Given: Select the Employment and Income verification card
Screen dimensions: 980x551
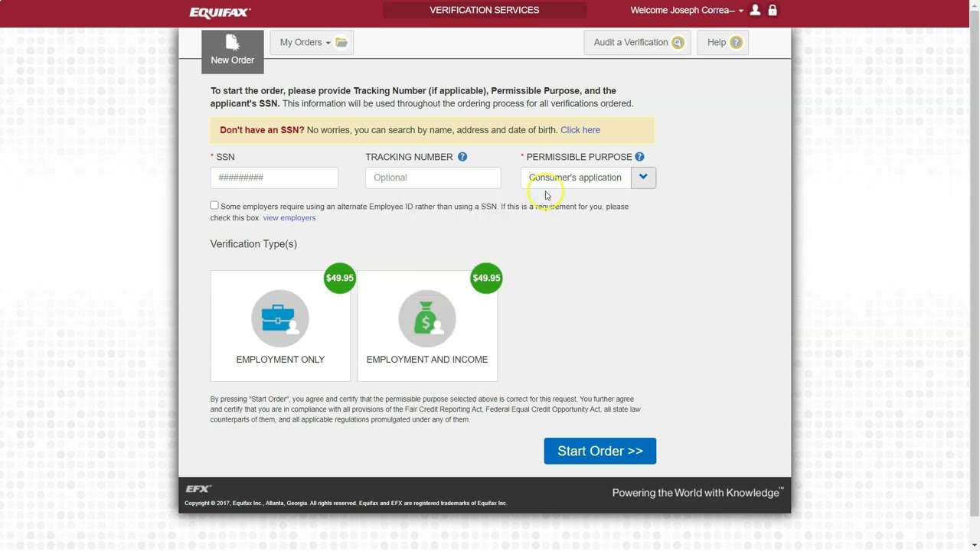Looking at the screenshot, I should [427, 326].
